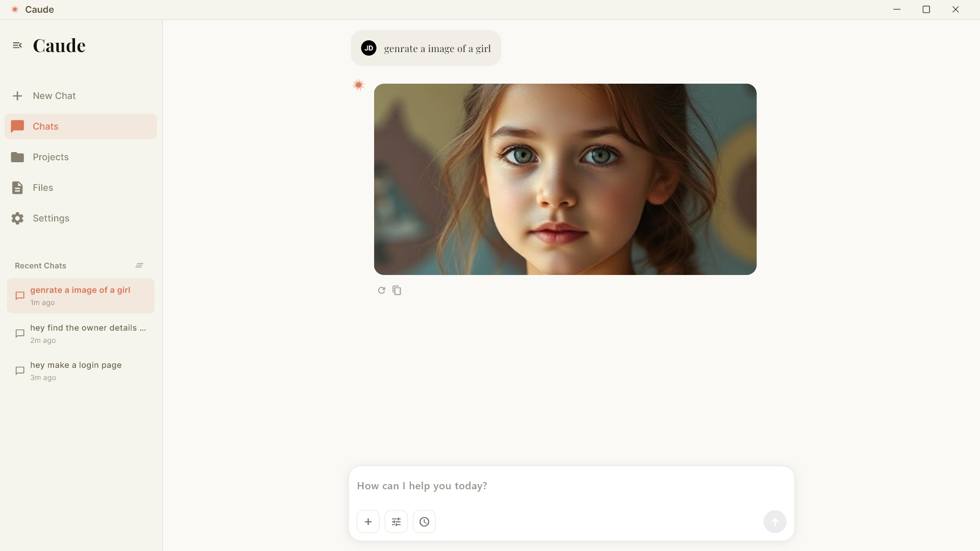Click the add attachment plus button
980x551 pixels.
pyautogui.click(x=368, y=521)
